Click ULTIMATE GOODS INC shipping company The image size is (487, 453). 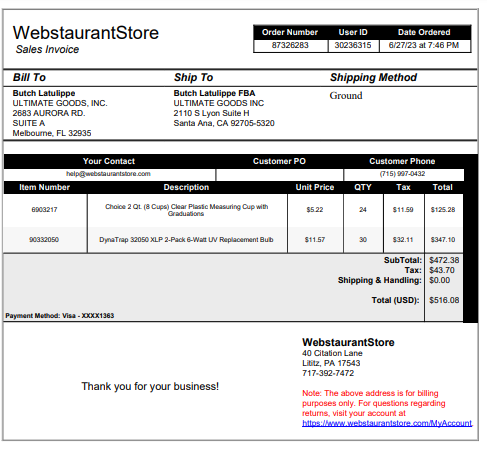219,103
